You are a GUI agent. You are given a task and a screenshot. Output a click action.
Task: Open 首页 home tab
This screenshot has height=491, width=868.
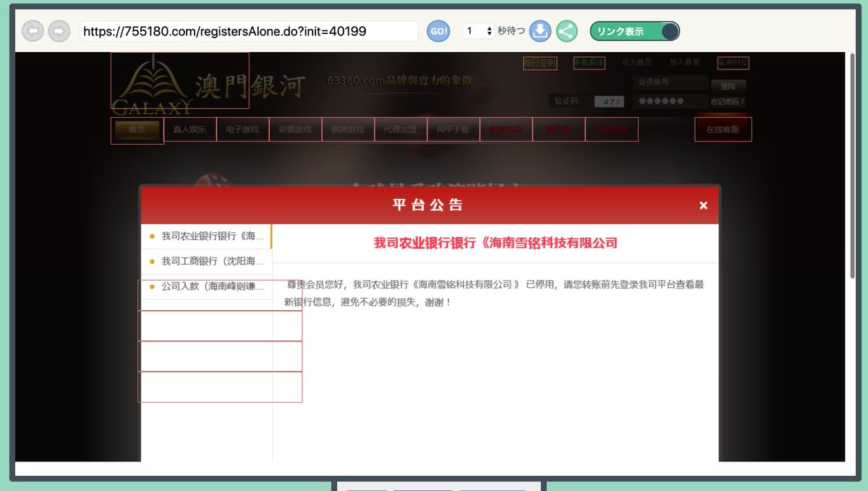click(x=137, y=129)
